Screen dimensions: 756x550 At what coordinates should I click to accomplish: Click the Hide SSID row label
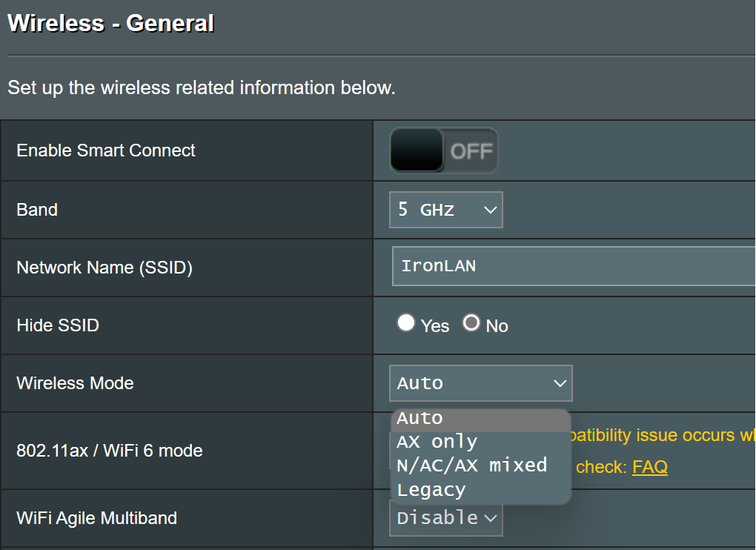tap(58, 325)
